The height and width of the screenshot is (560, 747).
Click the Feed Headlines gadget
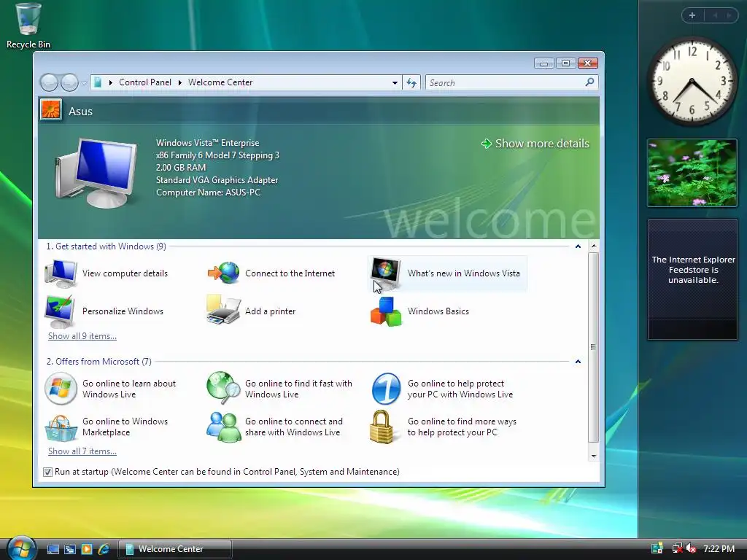tap(692, 279)
